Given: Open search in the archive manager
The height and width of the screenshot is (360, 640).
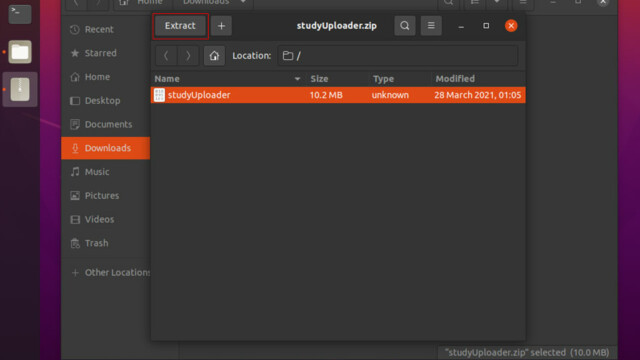Looking at the screenshot, I should point(404,26).
